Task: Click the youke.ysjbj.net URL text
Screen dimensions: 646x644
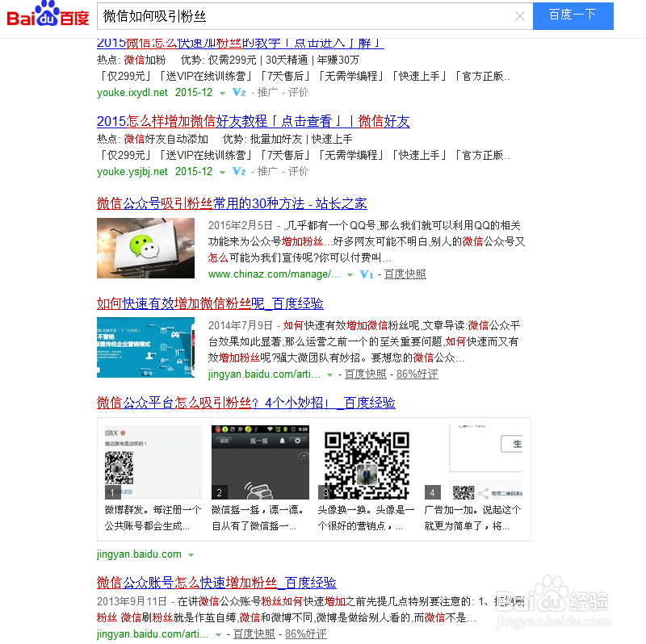Action: 132,171
